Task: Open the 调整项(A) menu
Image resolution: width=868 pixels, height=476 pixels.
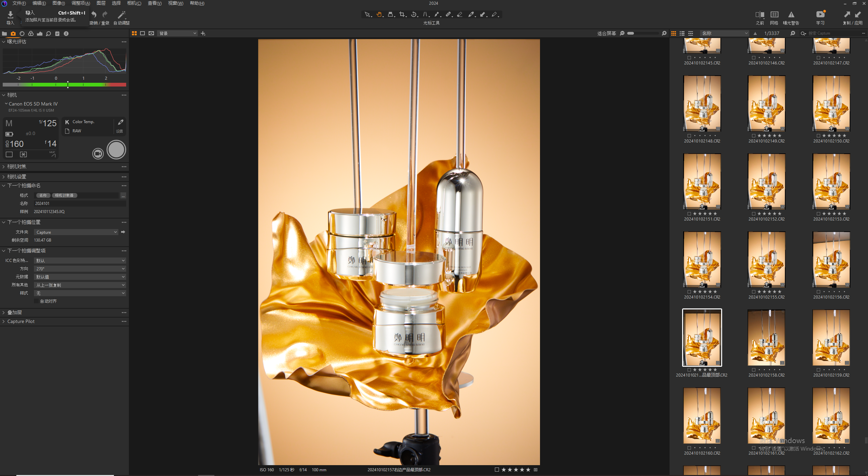Action: [81, 3]
